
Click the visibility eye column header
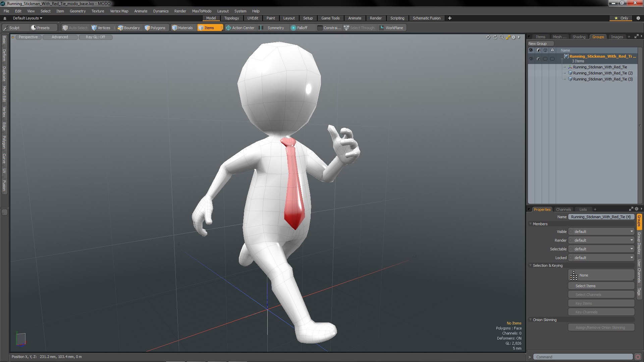531,50
